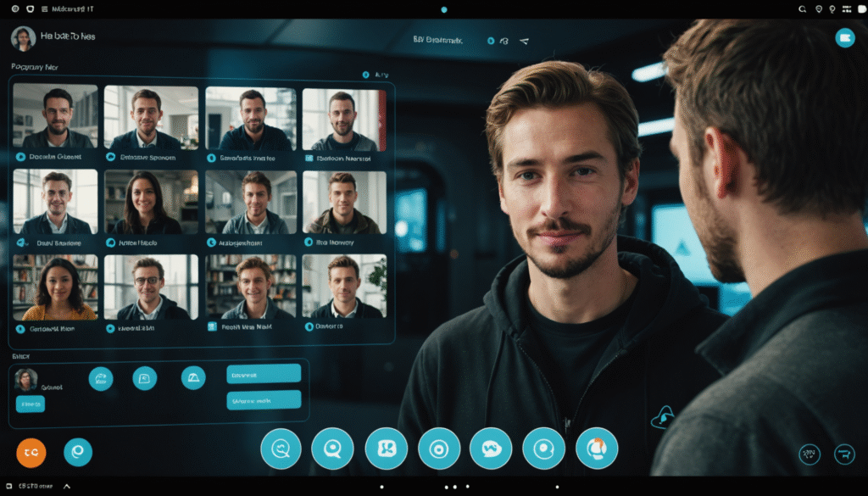Click the lower wide teal button in the lower panel
This screenshot has height=496, width=868.
264,399
